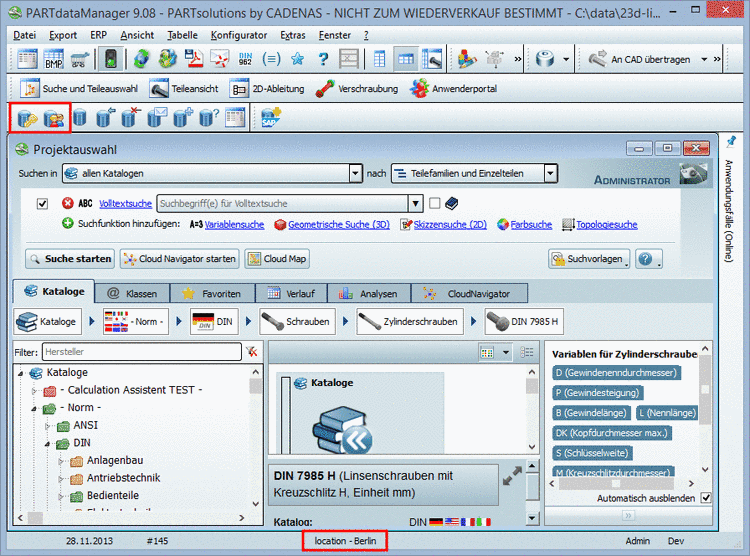Toggle checkbox next to Volltextsuche dropdown
This screenshot has width=750, height=556.
coord(434,203)
